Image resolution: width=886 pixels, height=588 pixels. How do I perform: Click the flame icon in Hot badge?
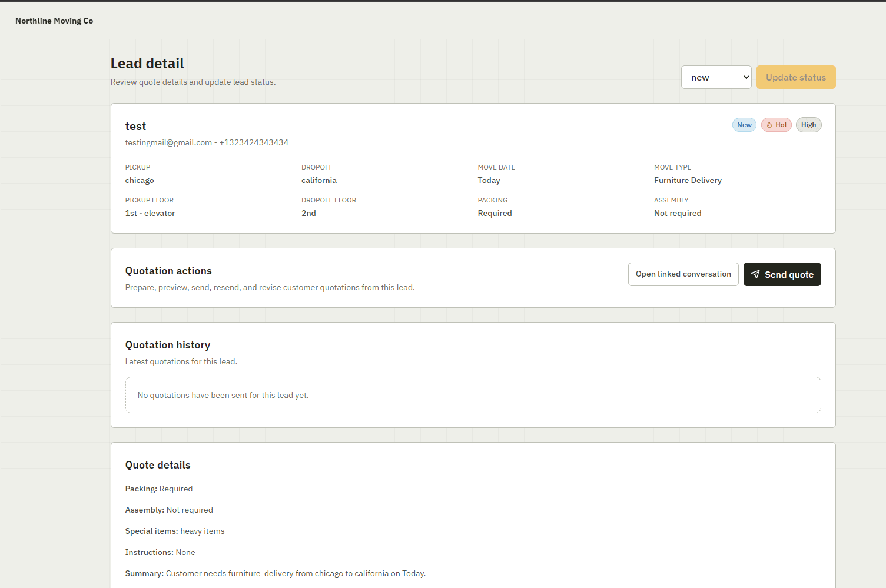pyautogui.click(x=769, y=125)
